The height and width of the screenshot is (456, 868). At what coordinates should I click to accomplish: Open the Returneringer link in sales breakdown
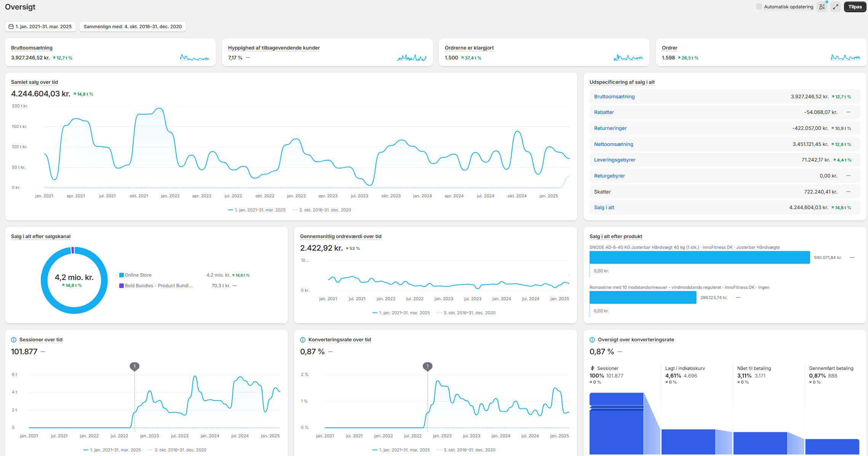pyautogui.click(x=610, y=128)
